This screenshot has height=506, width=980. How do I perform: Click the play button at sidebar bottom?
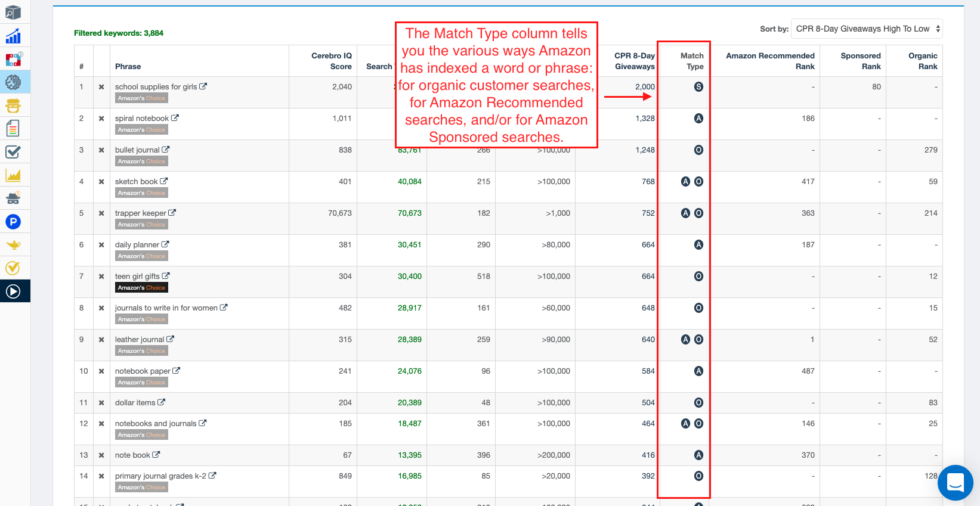coord(13,291)
